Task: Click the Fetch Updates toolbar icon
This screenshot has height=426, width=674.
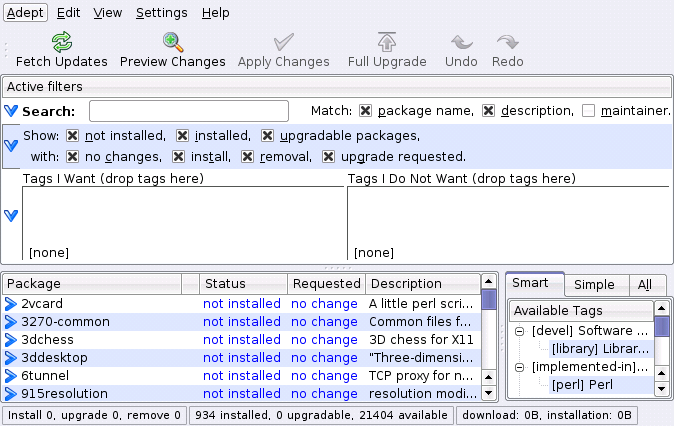Action: coord(62,42)
